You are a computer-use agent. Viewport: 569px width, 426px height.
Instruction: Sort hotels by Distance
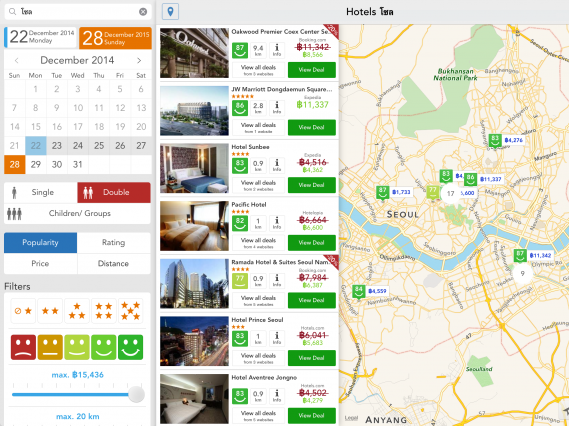pos(114,263)
